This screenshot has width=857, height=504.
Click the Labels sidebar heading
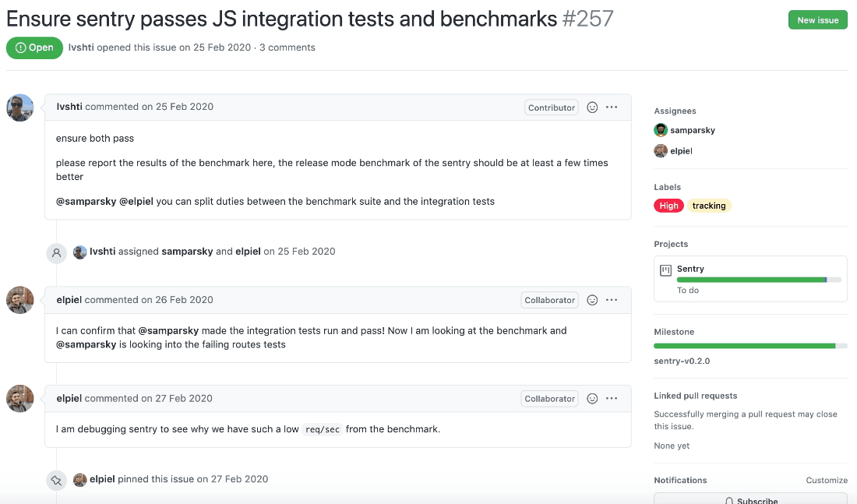coord(668,187)
